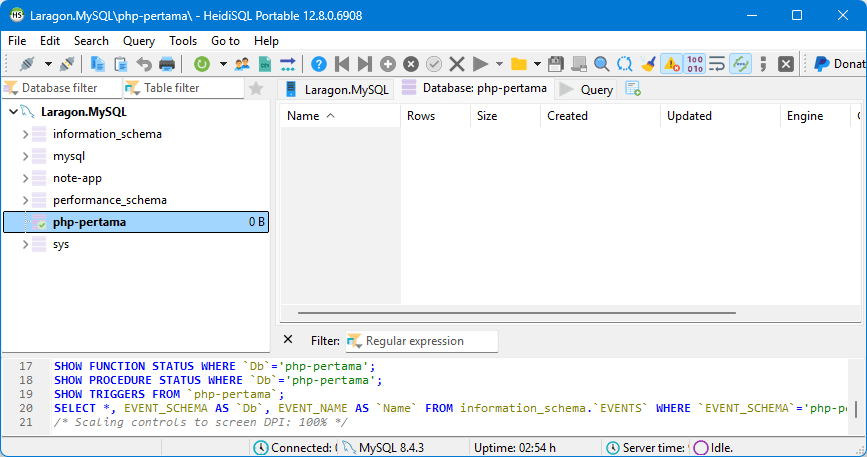Switch to the Database: php-pertama tab
The height and width of the screenshot is (457, 867).
pyautogui.click(x=474, y=88)
